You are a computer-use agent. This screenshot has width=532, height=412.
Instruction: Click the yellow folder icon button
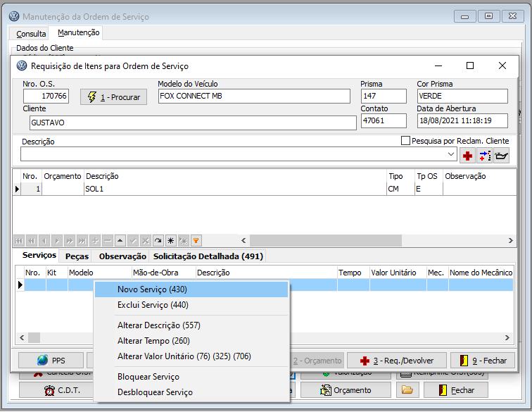(407, 390)
